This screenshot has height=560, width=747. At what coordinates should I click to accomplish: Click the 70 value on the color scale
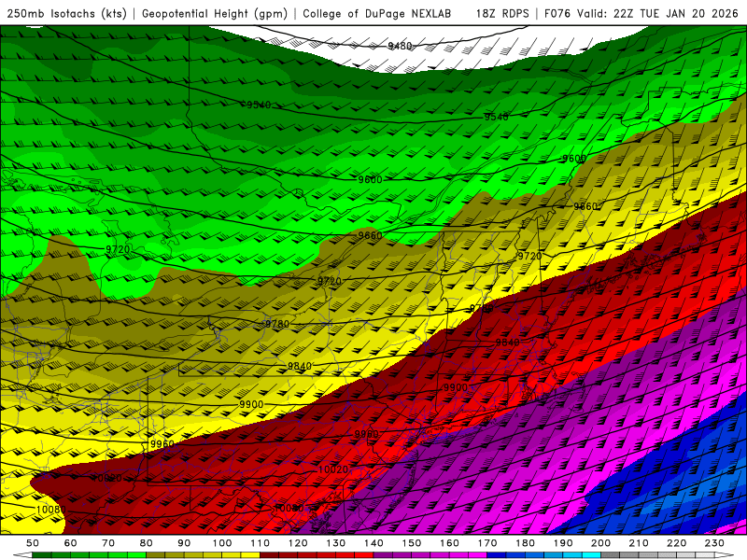[x=108, y=543]
